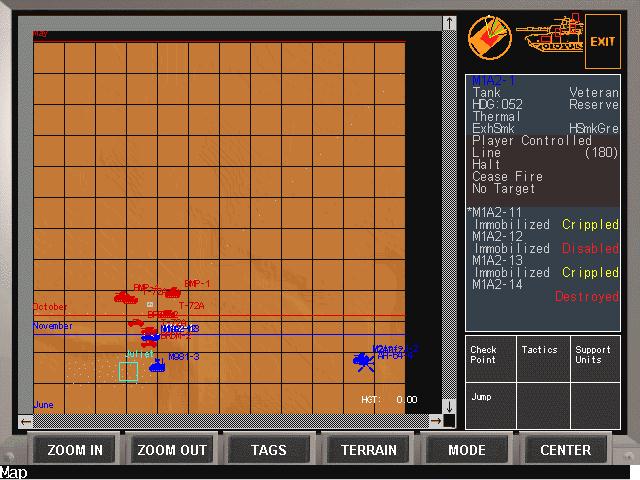640x480 pixels.
Task: Click the Halt order line
Action: pyautogui.click(x=486, y=165)
